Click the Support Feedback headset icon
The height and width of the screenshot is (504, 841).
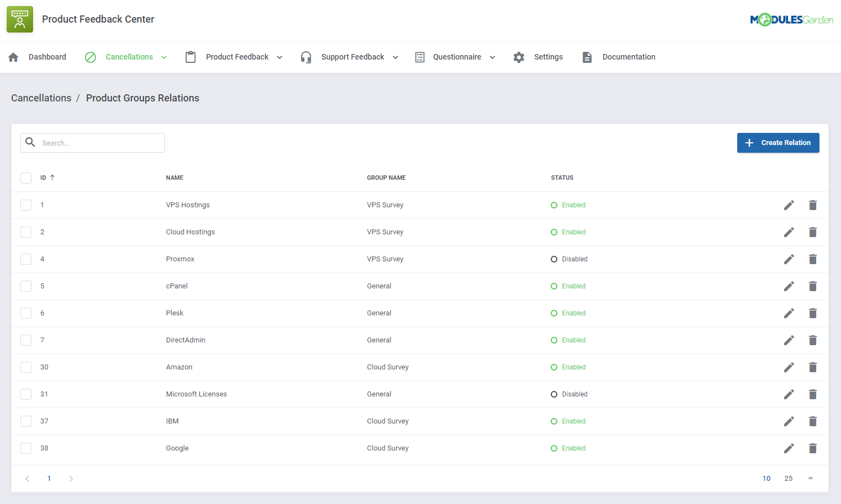[306, 57]
